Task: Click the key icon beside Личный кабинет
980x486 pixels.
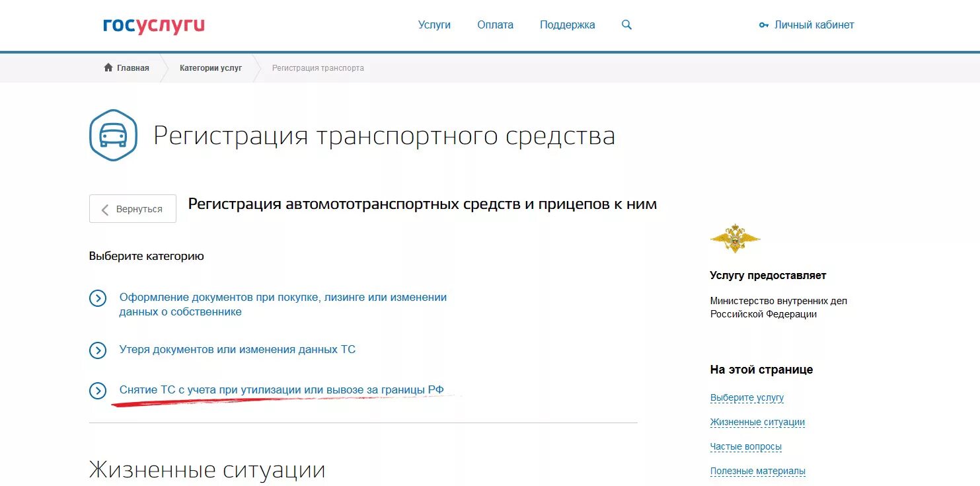Action: coord(764,25)
